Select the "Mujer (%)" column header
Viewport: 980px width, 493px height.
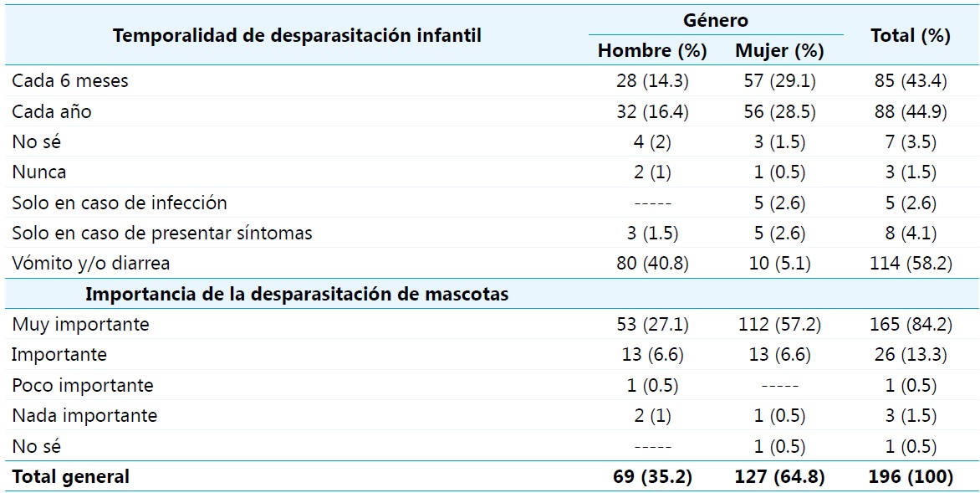point(779,51)
